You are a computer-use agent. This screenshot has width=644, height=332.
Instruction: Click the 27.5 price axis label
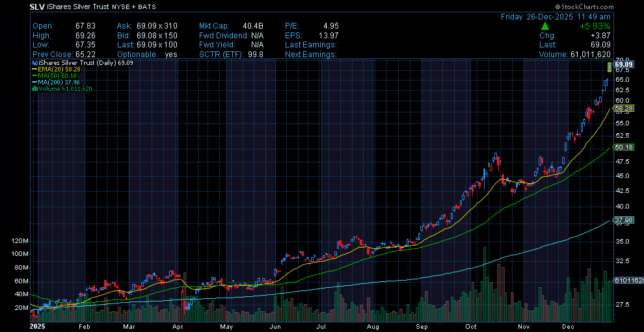click(x=621, y=304)
